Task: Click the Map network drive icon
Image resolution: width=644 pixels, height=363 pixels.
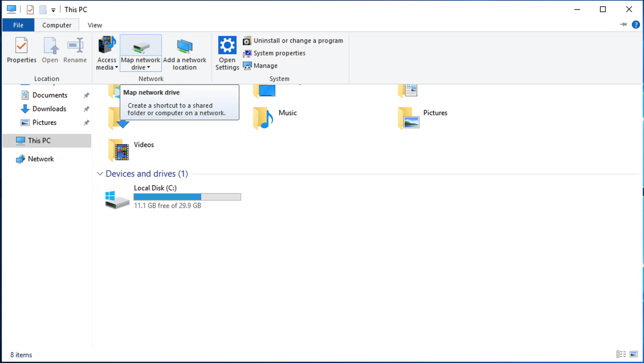Action: pos(140,46)
